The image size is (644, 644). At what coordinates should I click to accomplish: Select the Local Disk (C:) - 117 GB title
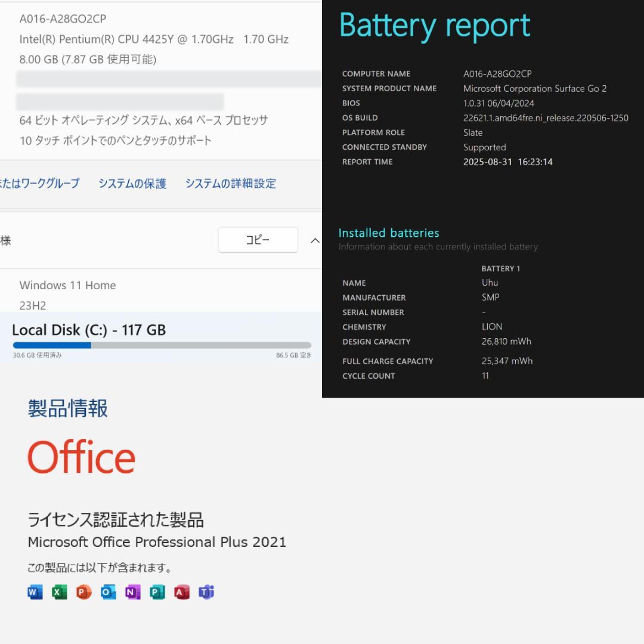click(x=89, y=330)
